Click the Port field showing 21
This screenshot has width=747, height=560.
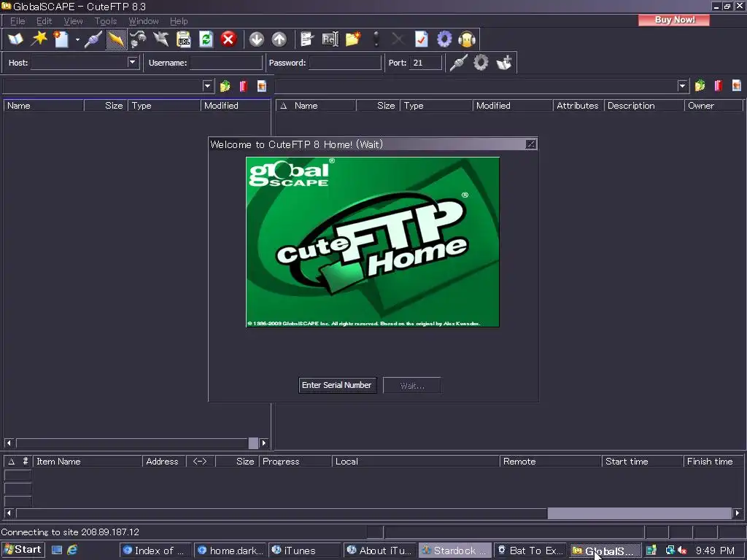tap(425, 63)
